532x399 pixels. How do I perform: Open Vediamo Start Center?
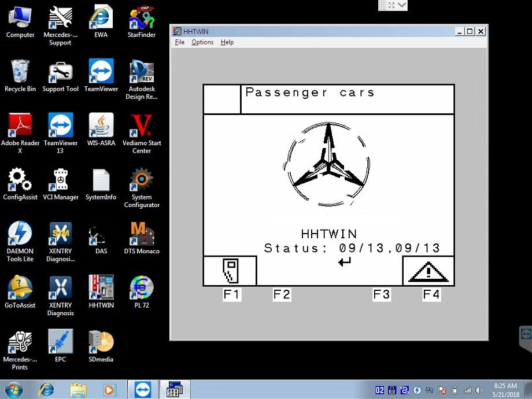point(142,134)
